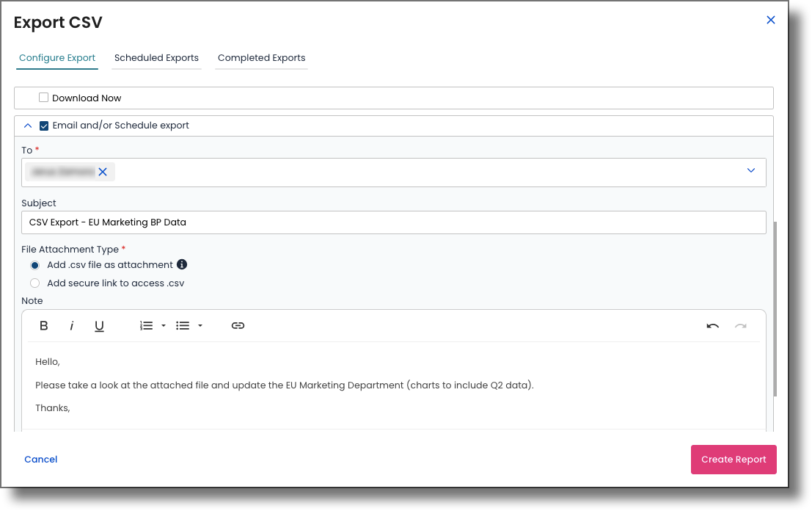The height and width of the screenshot is (511, 812).
Task: Remove the recipient chip from the To field
Action: point(103,172)
